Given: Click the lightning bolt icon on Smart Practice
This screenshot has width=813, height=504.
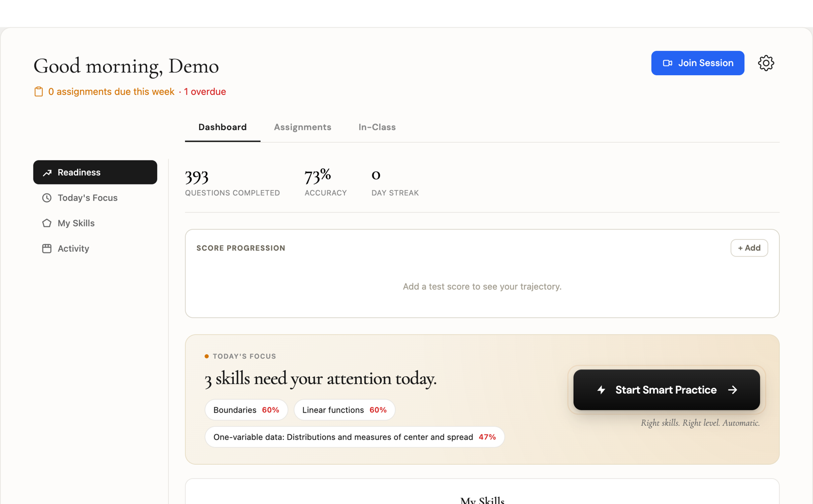Looking at the screenshot, I should (x=601, y=390).
